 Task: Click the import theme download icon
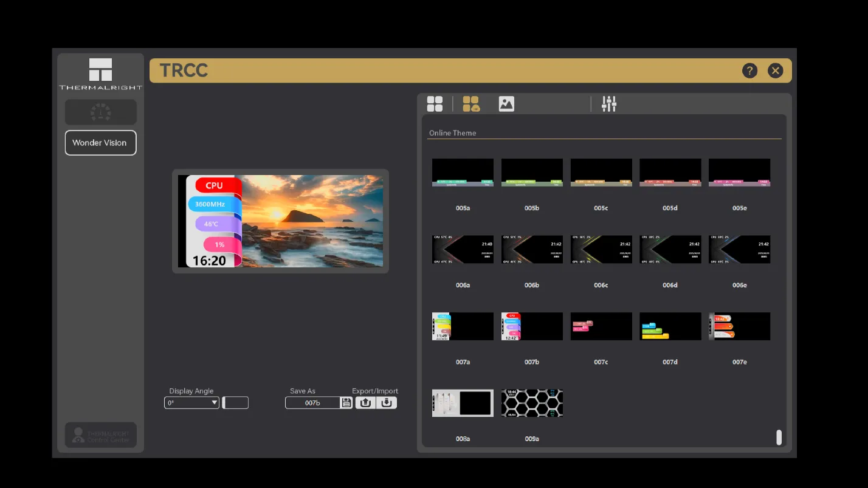click(387, 402)
